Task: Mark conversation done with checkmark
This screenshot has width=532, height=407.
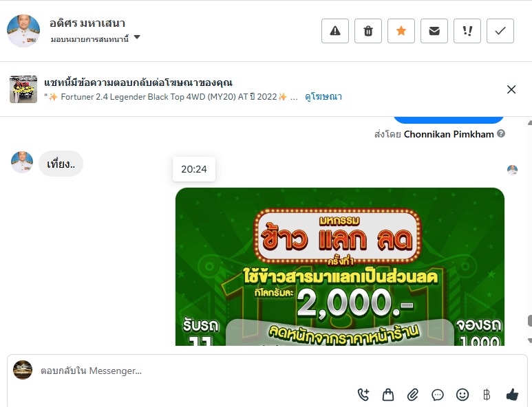Action: [500, 31]
